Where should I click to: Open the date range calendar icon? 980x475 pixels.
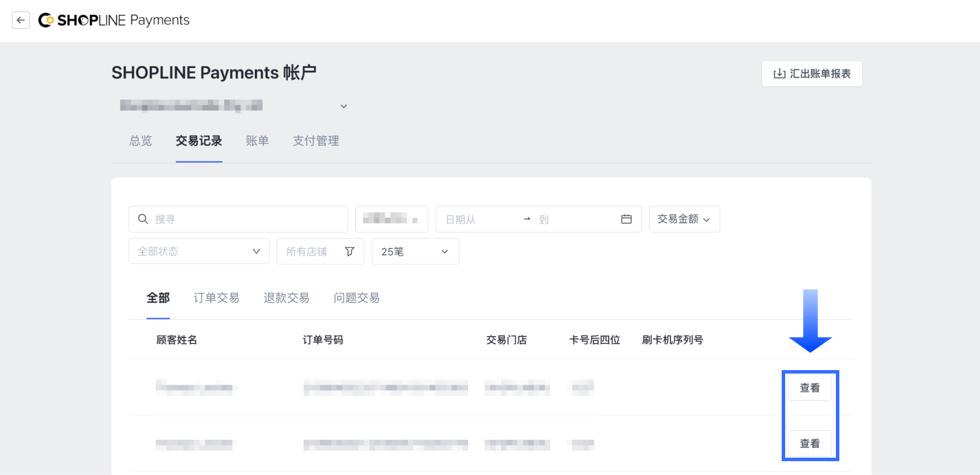coord(626,219)
